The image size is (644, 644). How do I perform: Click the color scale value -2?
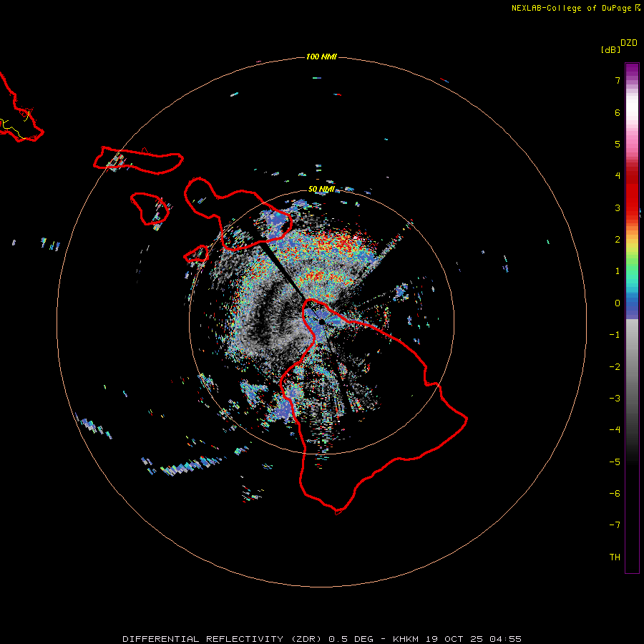click(x=615, y=367)
